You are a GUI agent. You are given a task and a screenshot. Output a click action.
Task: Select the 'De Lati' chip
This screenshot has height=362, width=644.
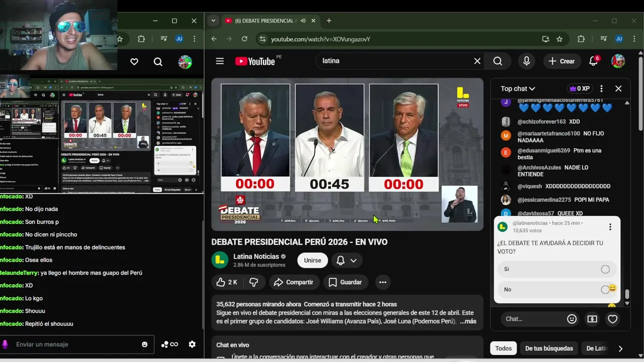pos(597,348)
